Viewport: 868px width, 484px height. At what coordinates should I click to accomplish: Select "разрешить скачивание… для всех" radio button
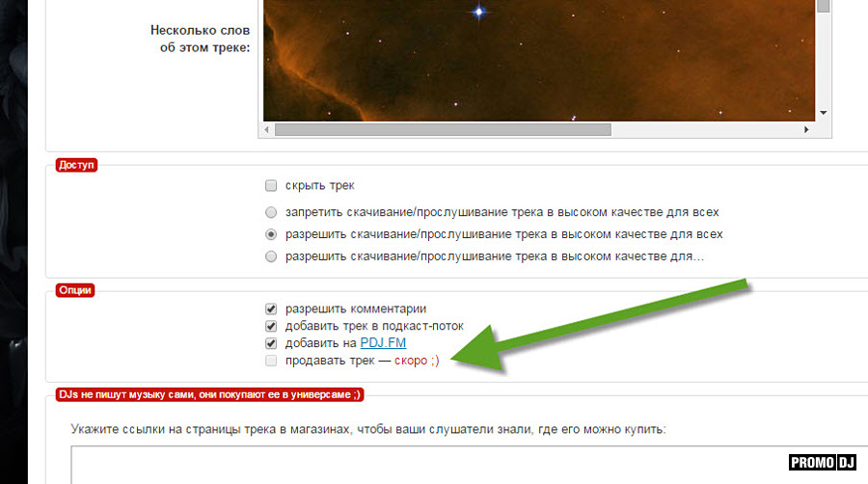[271, 234]
